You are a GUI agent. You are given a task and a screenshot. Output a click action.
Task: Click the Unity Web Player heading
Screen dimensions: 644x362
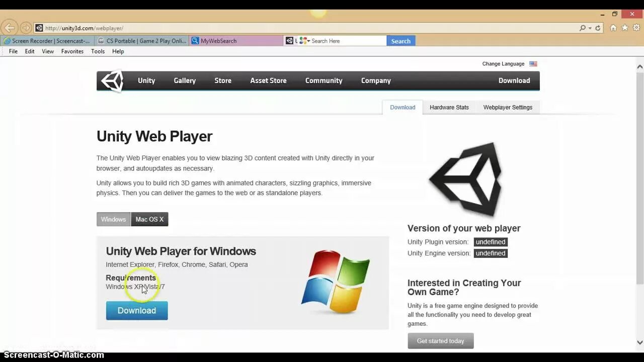point(154,136)
